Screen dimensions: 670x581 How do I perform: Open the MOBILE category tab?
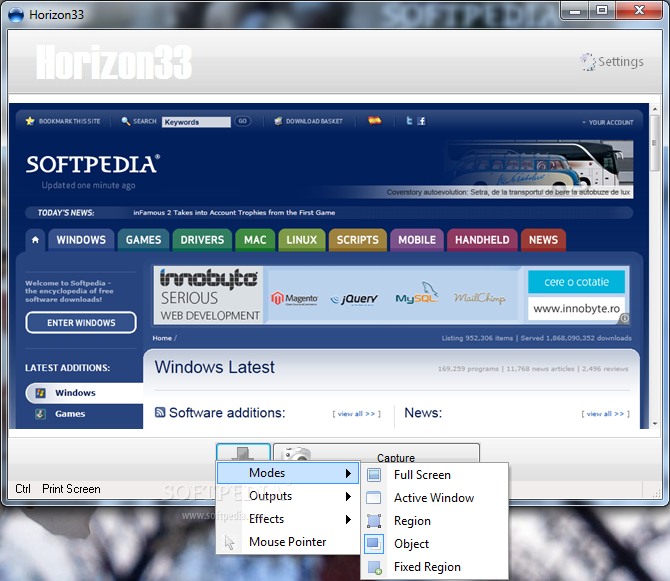point(417,240)
